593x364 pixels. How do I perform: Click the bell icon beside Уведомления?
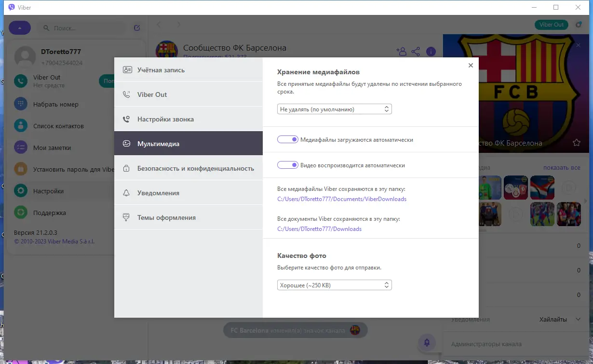click(x=127, y=193)
